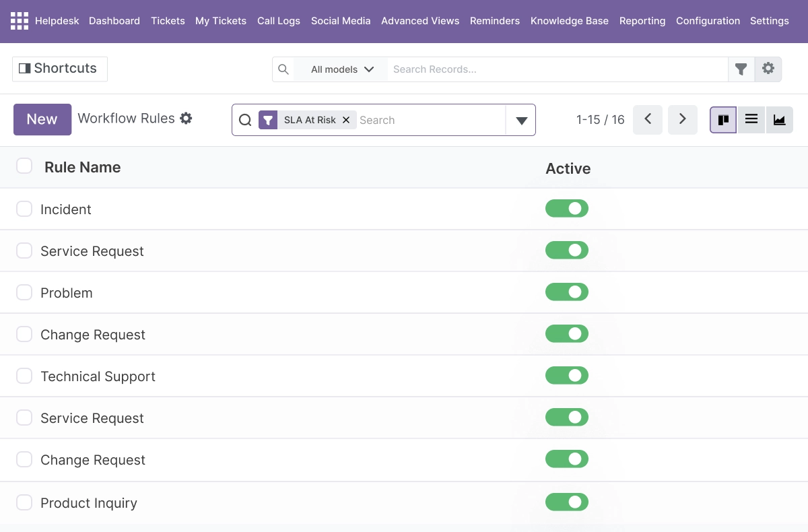The width and height of the screenshot is (808, 532).
Task: Check the first Service Request row checkbox
Action: [24, 251]
